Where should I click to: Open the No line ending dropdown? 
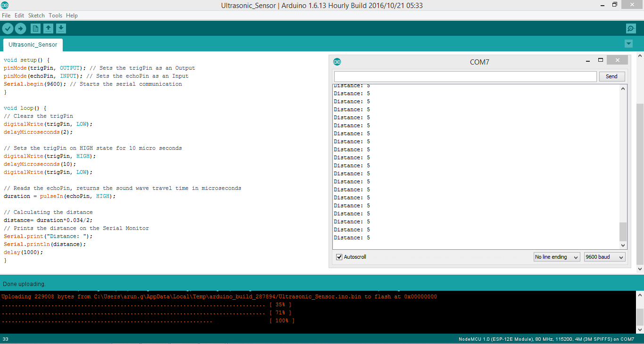pyautogui.click(x=556, y=257)
